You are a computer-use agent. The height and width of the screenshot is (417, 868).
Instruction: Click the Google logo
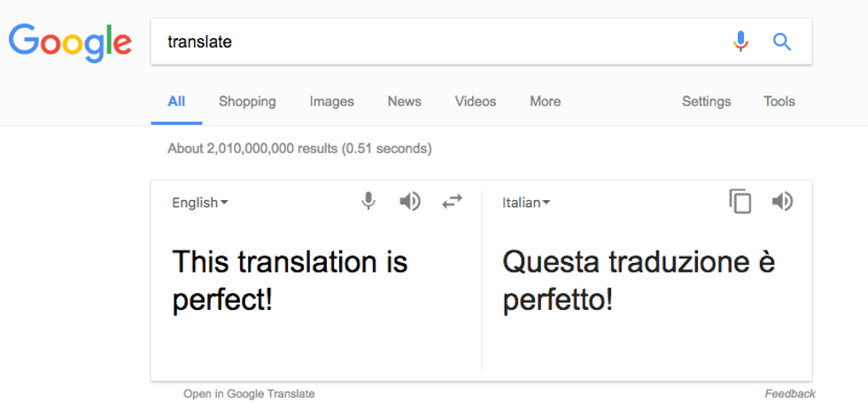point(70,41)
